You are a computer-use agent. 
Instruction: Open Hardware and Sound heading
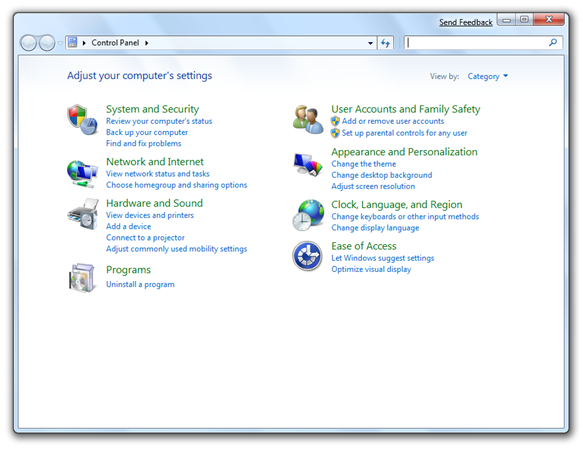(154, 203)
